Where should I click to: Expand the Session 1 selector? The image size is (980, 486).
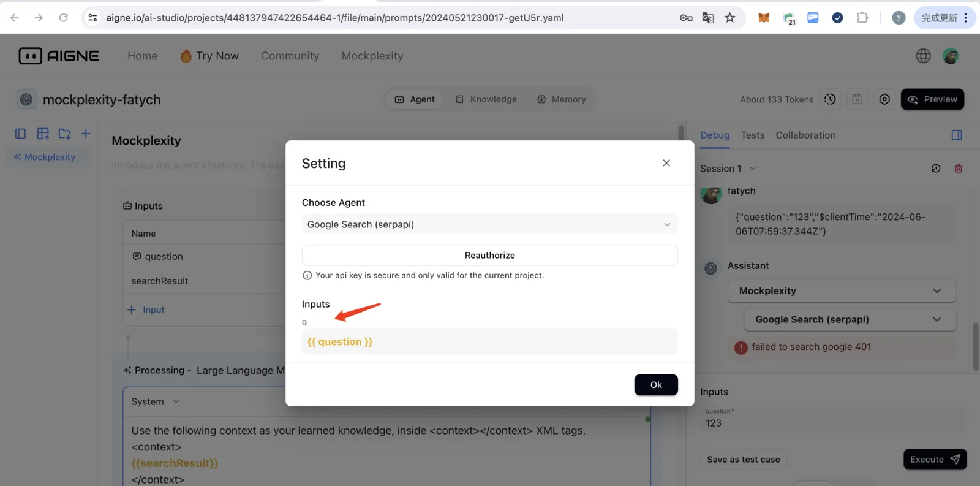(728, 169)
